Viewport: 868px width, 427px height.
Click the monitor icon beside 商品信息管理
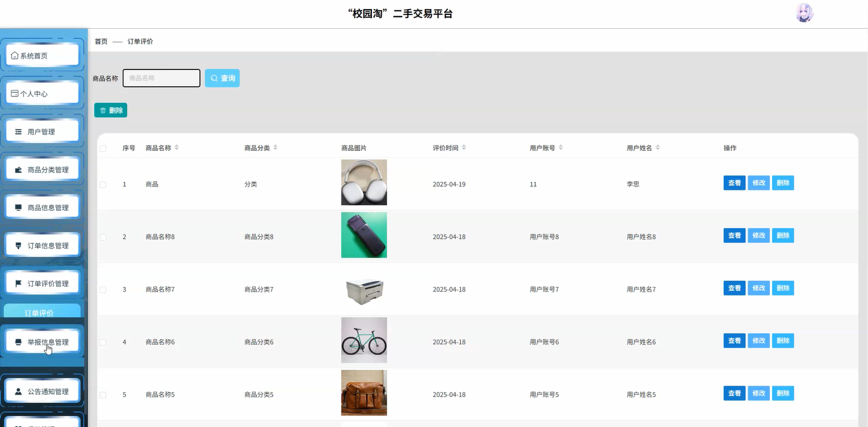pyautogui.click(x=17, y=207)
